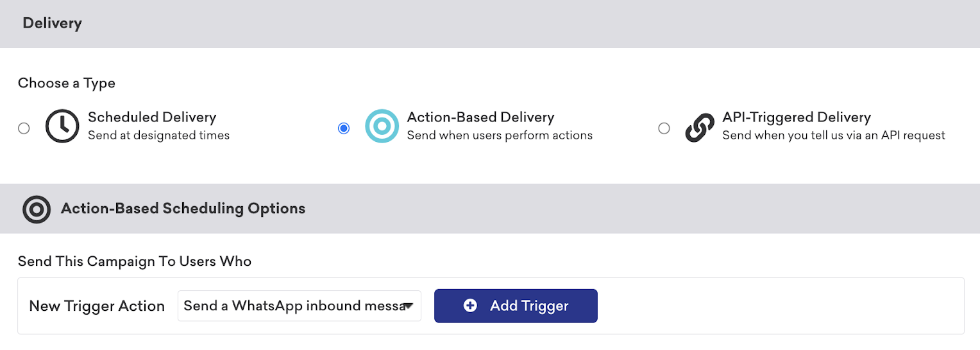Click the plus icon on Add Trigger
This screenshot has width=980, height=350.
(470, 306)
